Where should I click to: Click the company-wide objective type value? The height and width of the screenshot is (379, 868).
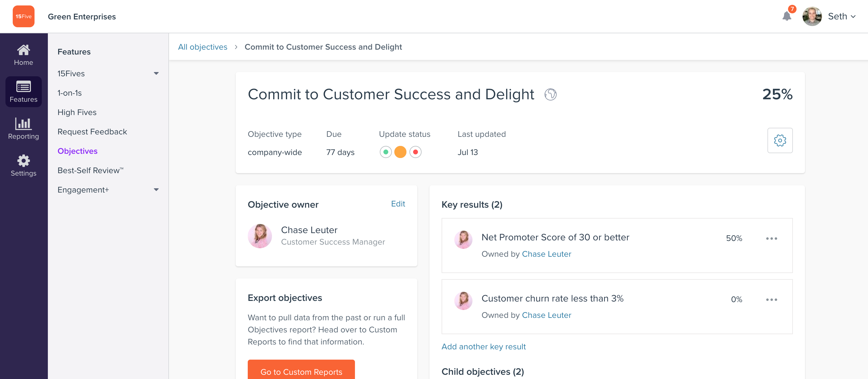tap(275, 152)
